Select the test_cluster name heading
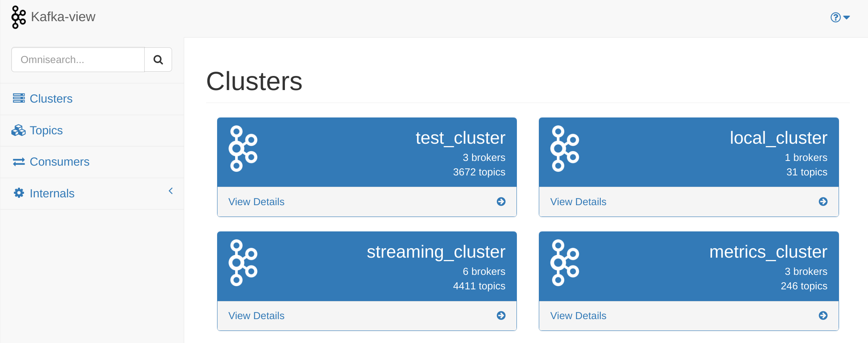868x343 pixels. (x=460, y=138)
